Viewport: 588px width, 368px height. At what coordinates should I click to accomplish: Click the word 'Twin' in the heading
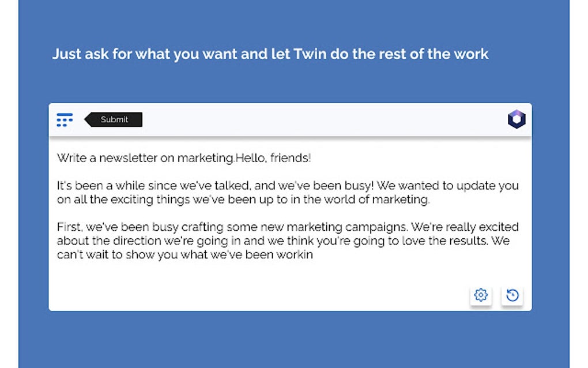(311, 54)
